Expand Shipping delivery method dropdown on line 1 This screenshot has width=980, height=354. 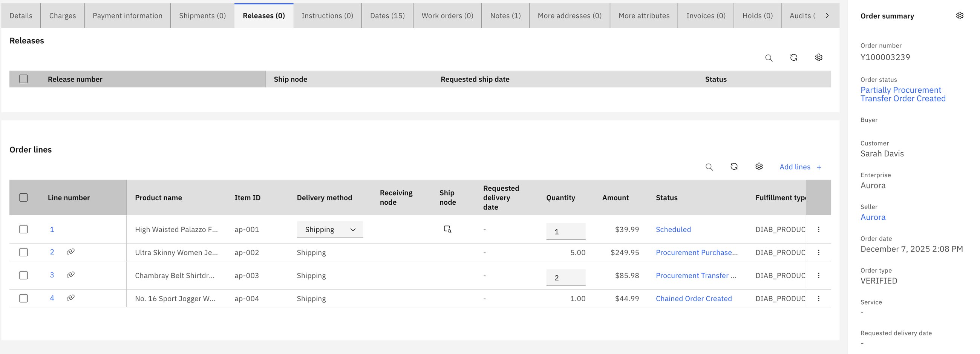330,230
